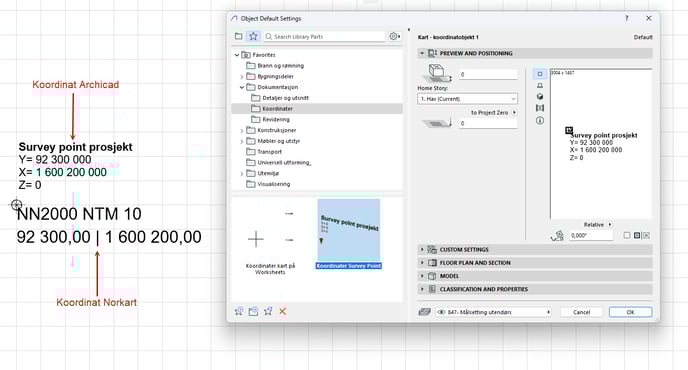Expand the Møbler og utstyr folder
Image resolution: width=688 pixels, height=370 pixels.
(242, 141)
